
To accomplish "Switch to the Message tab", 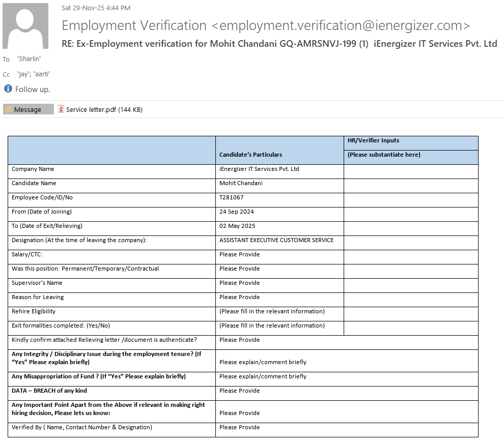I will tap(28, 109).
